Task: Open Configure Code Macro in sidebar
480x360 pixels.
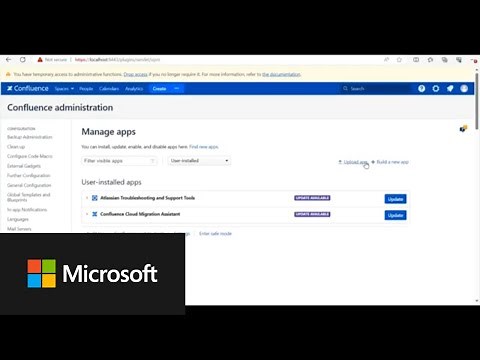Action: point(30,156)
